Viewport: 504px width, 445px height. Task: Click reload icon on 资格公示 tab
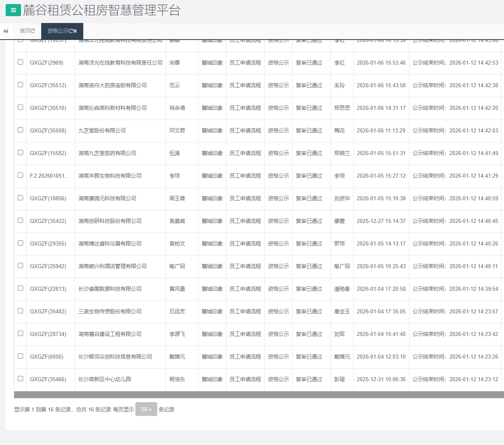click(x=70, y=31)
